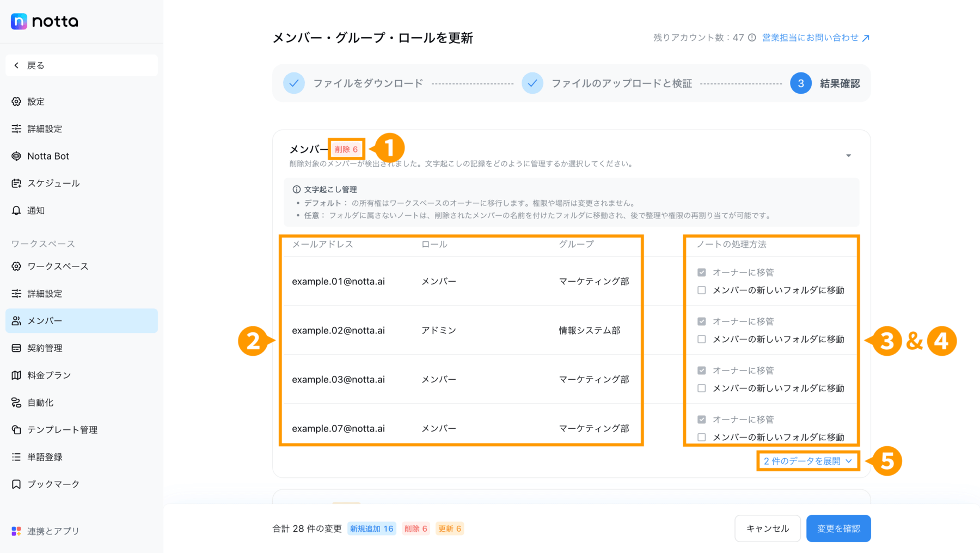Screen dimensions: 980x553
Task: Check メンバーの新しいフォルダに移動 for example.02@notta.ai
Action: (702, 339)
